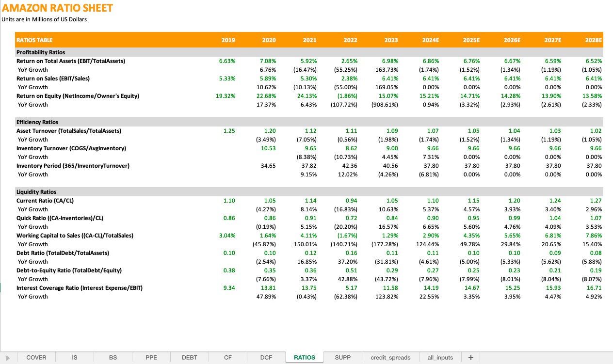Select the 10.53 Inventory Turnover cell
Screen dimensions: 613x364
[x=269, y=148]
